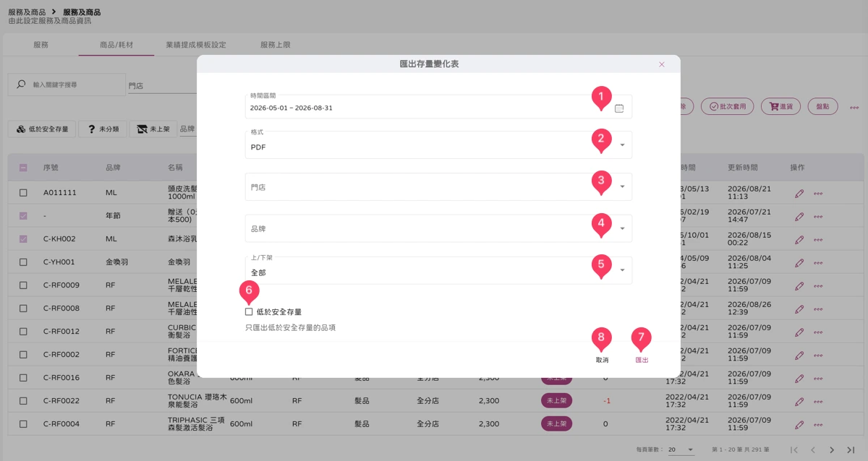Image resolution: width=868 pixels, height=461 pixels.
Task: Edit row A011111 with the pencil icon
Action: (x=799, y=194)
